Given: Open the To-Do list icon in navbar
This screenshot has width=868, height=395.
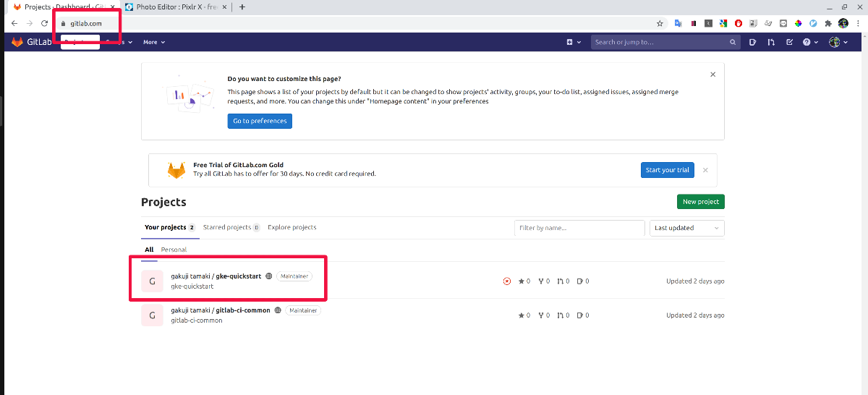Looking at the screenshot, I should coord(789,42).
